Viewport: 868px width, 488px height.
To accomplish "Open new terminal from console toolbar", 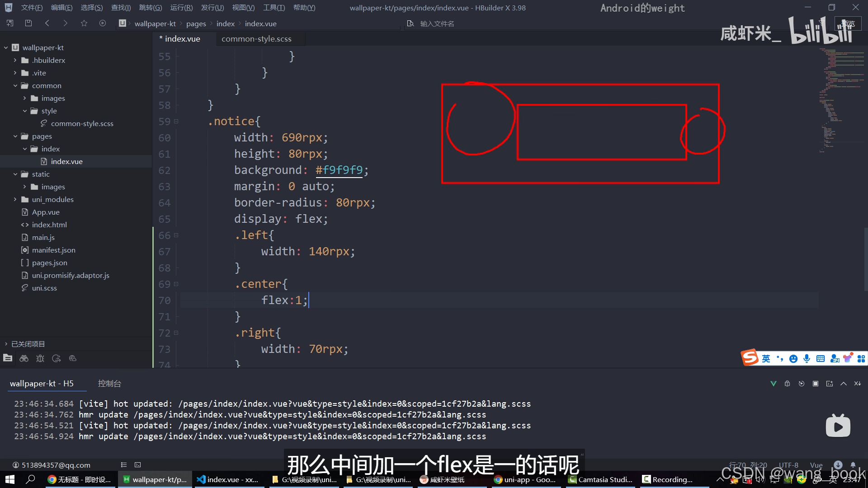I will (830, 384).
